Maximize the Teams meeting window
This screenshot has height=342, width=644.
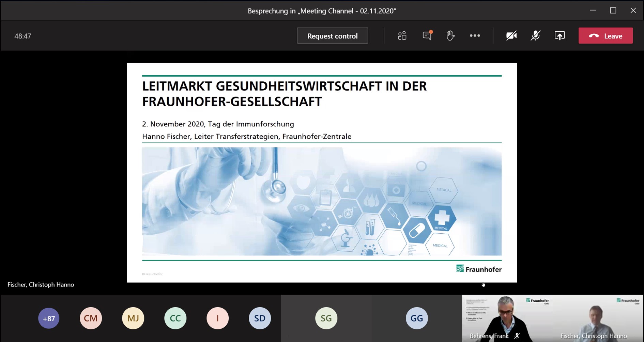[613, 11]
